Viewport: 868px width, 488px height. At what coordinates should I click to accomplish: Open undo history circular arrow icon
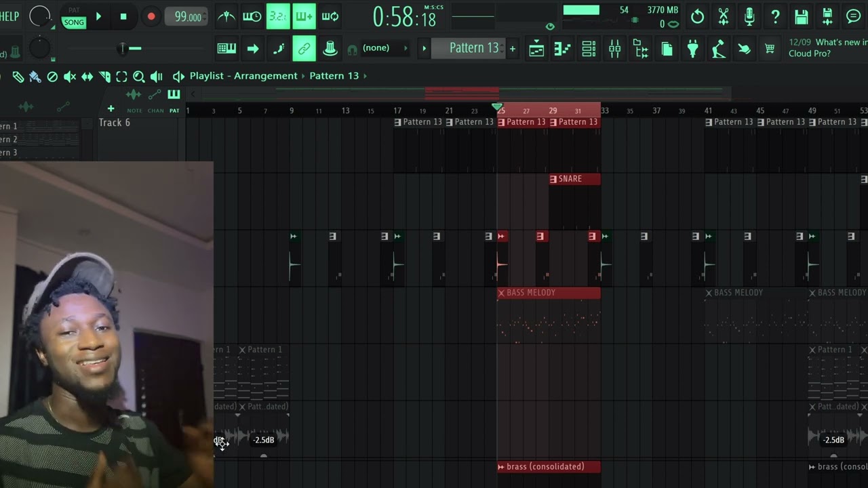[697, 17]
